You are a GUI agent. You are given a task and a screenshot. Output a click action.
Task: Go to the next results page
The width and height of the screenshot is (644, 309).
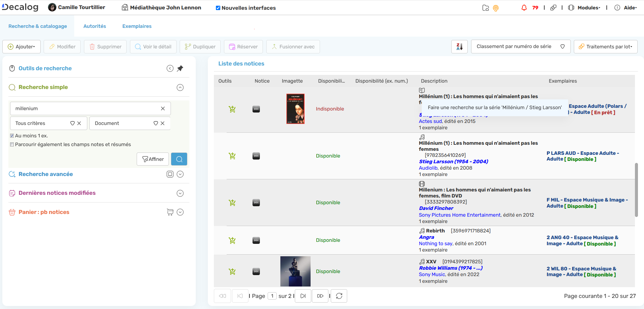click(x=303, y=296)
